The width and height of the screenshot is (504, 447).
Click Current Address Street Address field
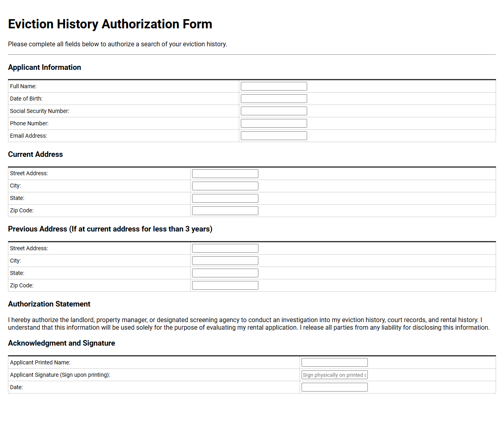tap(225, 174)
